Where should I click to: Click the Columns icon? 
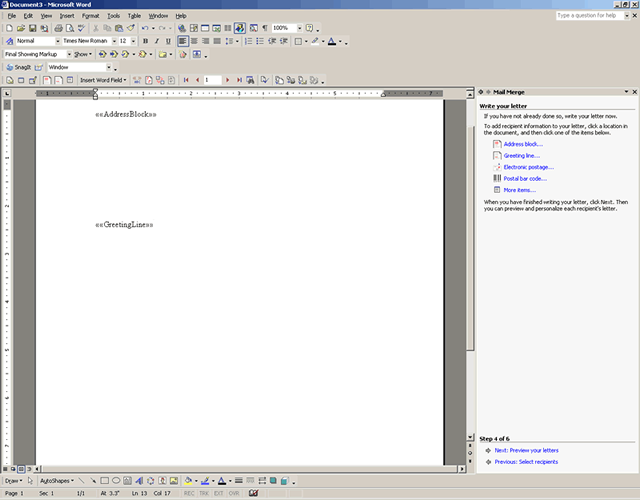pyautogui.click(x=228, y=28)
